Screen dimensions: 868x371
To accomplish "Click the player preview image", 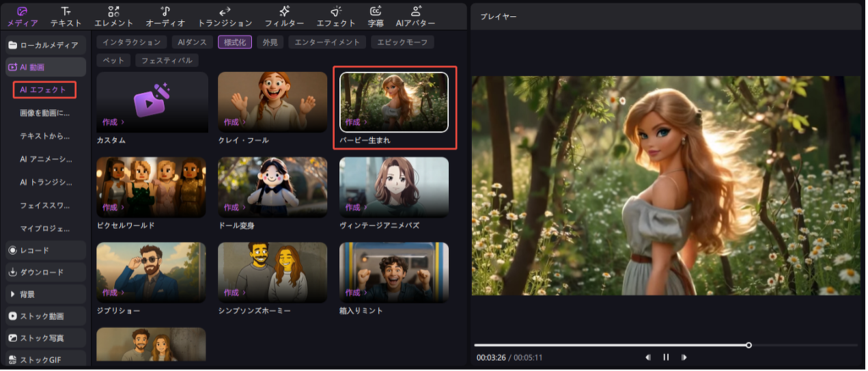I will pyautogui.click(x=666, y=185).
